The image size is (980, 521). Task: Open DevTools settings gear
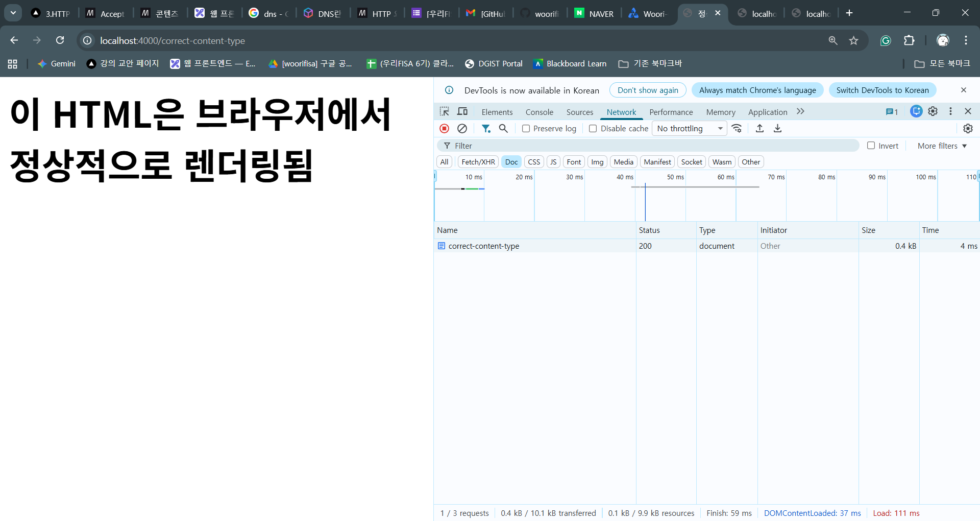(933, 111)
